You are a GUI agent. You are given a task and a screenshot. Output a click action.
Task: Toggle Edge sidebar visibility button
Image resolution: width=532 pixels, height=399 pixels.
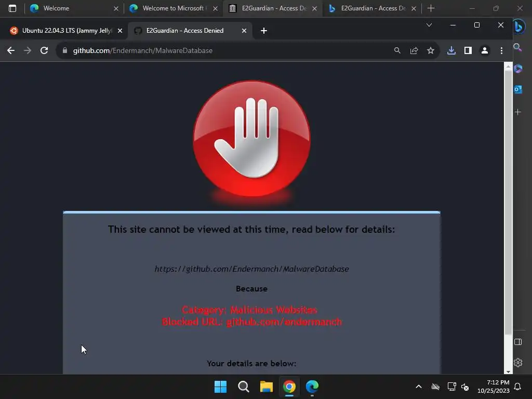[518, 342]
